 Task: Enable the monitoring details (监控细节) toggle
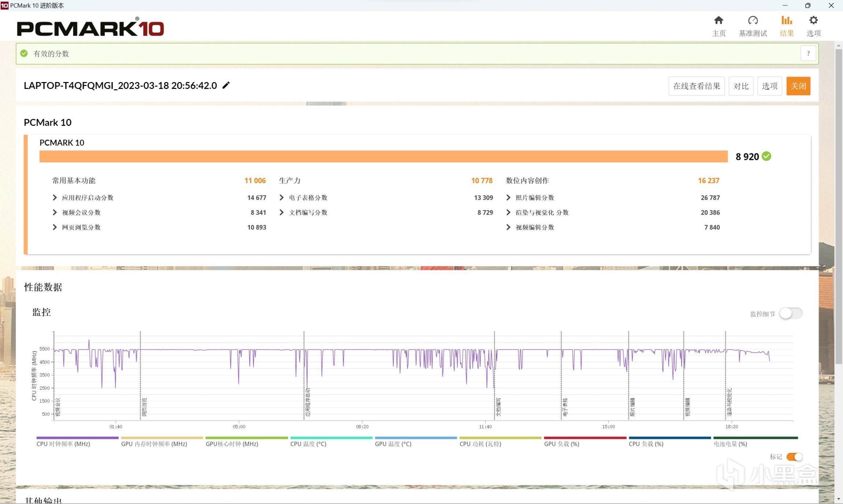click(x=791, y=313)
